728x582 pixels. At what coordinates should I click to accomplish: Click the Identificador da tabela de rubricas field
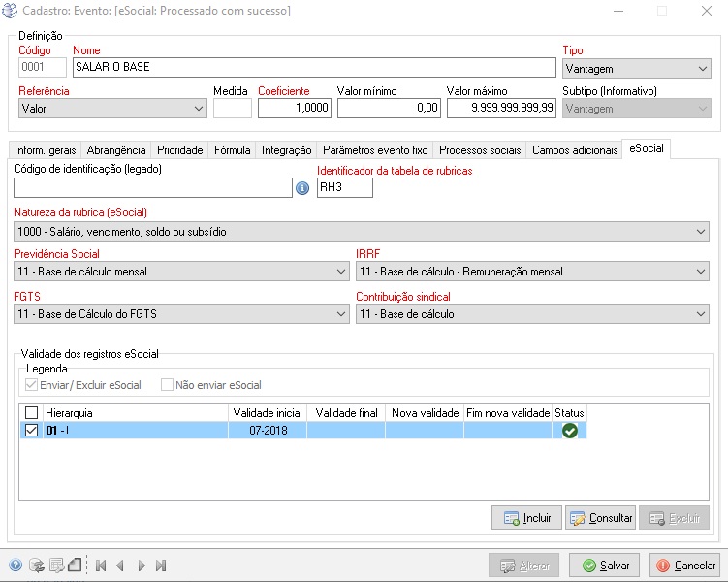coord(344,188)
